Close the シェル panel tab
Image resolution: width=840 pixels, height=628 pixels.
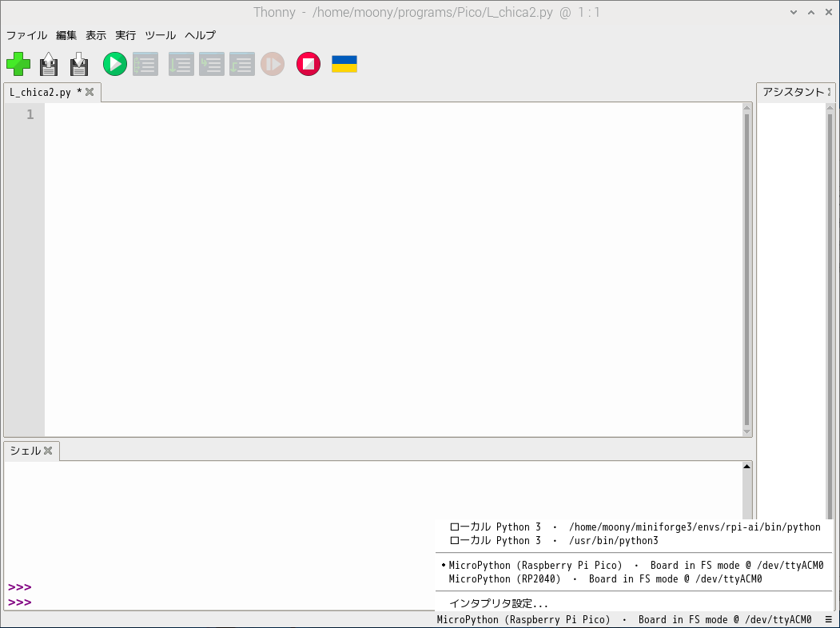(x=48, y=451)
